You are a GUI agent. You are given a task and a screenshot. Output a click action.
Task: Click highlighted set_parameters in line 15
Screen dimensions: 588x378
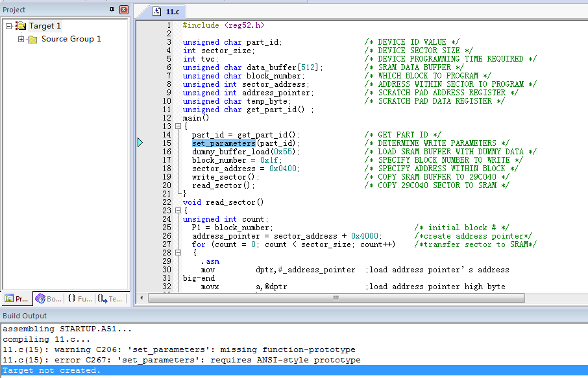[x=224, y=143]
